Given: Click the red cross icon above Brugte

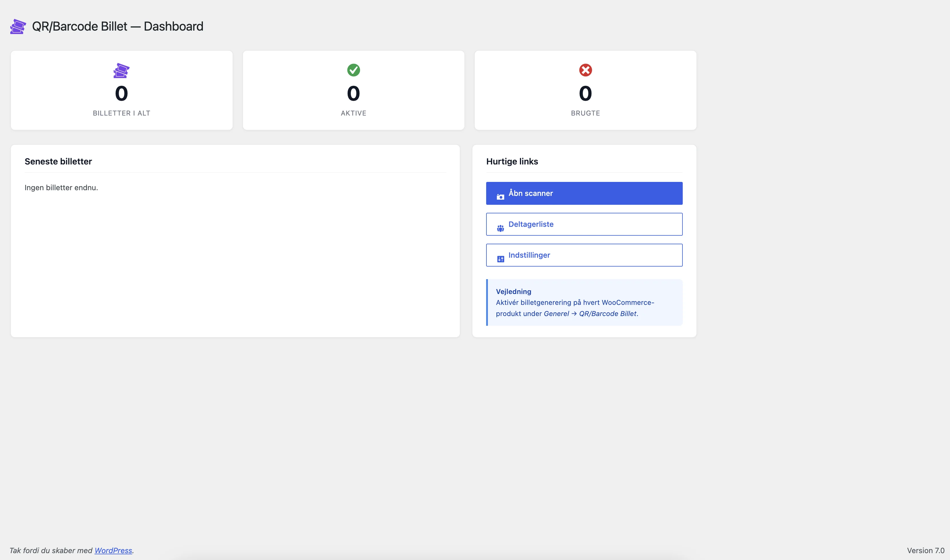Looking at the screenshot, I should point(585,70).
